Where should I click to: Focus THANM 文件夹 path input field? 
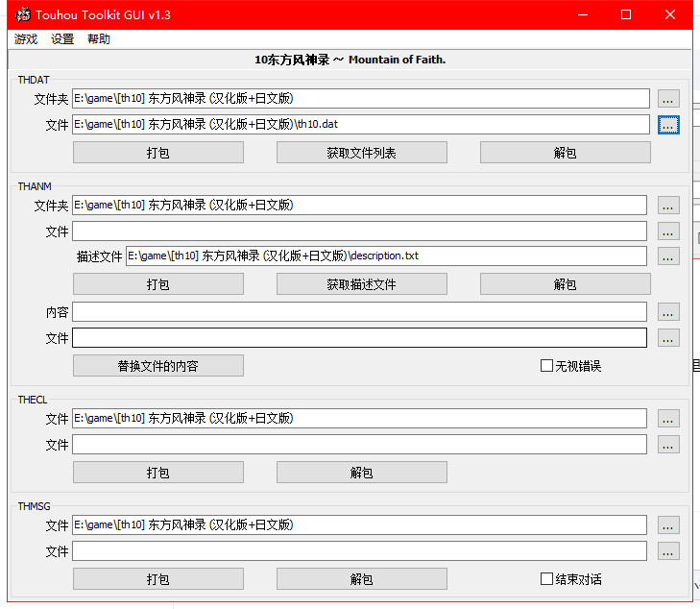[359, 205]
